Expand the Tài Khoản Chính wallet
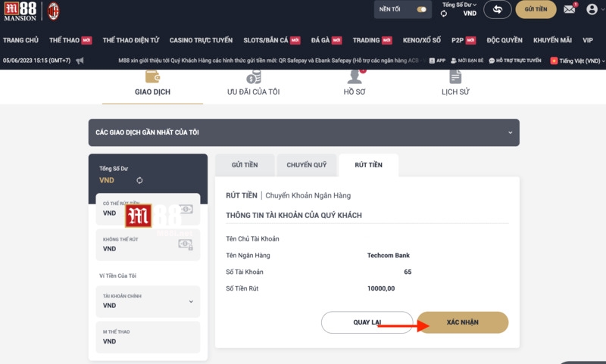The image size is (606, 364). pos(190,301)
